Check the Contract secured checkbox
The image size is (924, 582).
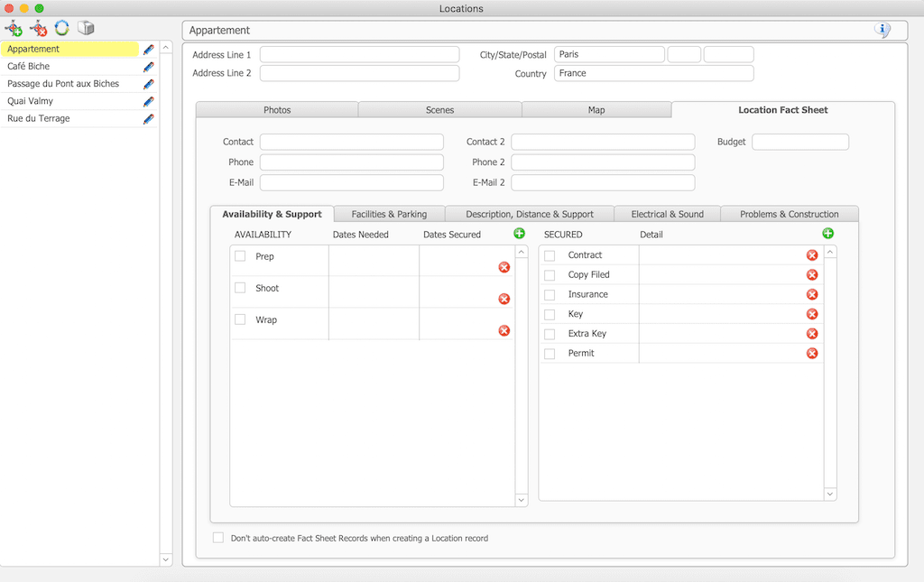550,255
